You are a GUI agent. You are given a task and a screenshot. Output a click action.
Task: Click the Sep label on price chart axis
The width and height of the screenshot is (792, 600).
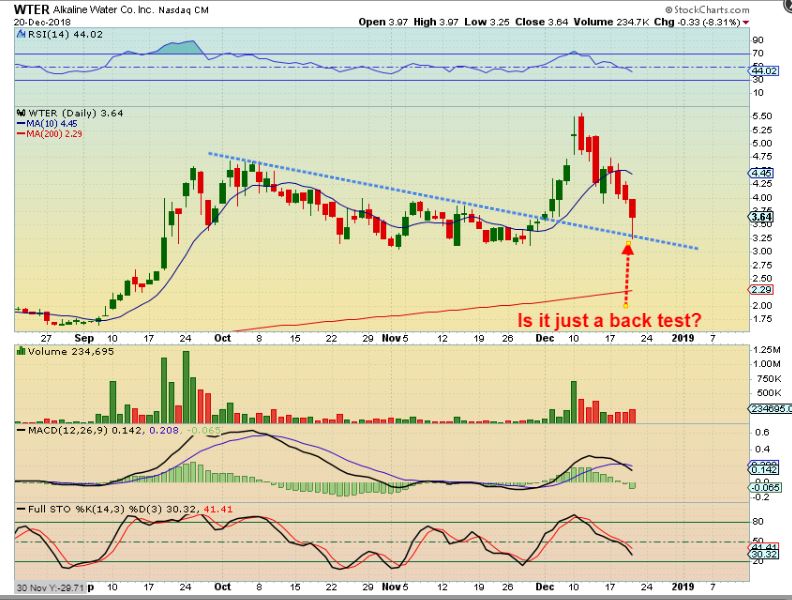click(84, 338)
